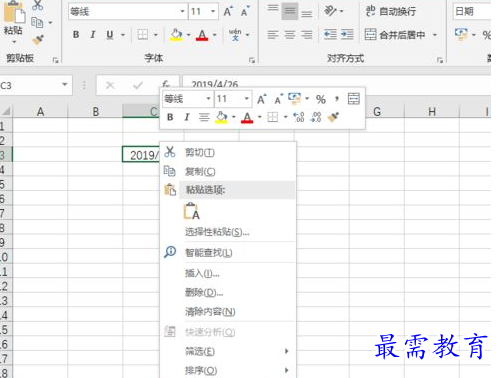Click the decrease indent icon
The width and height of the screenshot is (496, 378).
click(330, 34)
